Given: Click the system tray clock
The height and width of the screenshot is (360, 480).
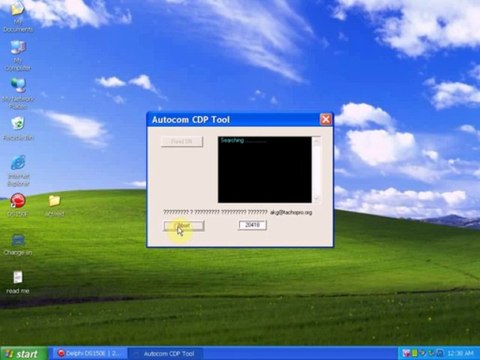Looking at the screenshot, I should [x=460, y=353].
